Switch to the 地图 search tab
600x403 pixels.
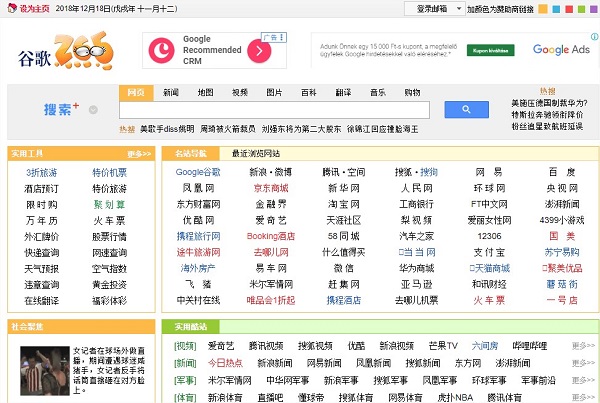pyautogui.click(x=205, y=93)
